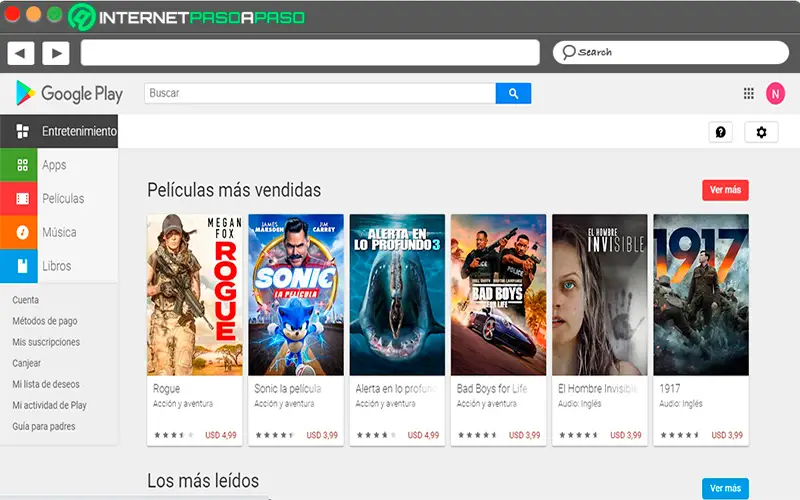Open Métodos de pago link
Viewport: 800px width, 500px height.
[x=45, y=321]
